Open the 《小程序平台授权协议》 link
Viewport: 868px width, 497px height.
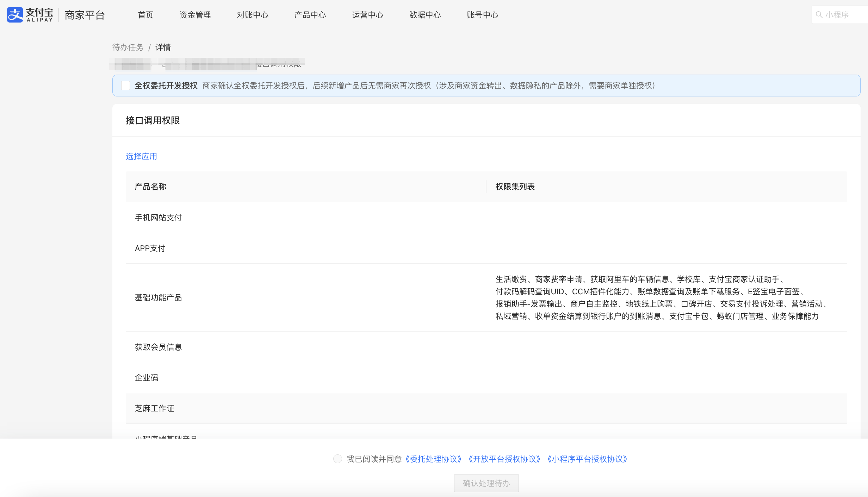pyautogui.click(x=587, y=459)
